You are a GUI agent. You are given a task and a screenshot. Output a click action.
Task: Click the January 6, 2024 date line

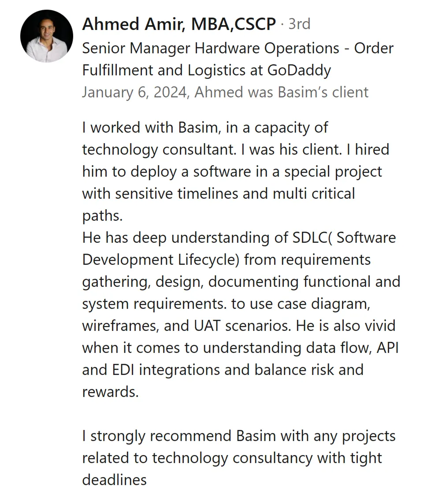point(225,92)
